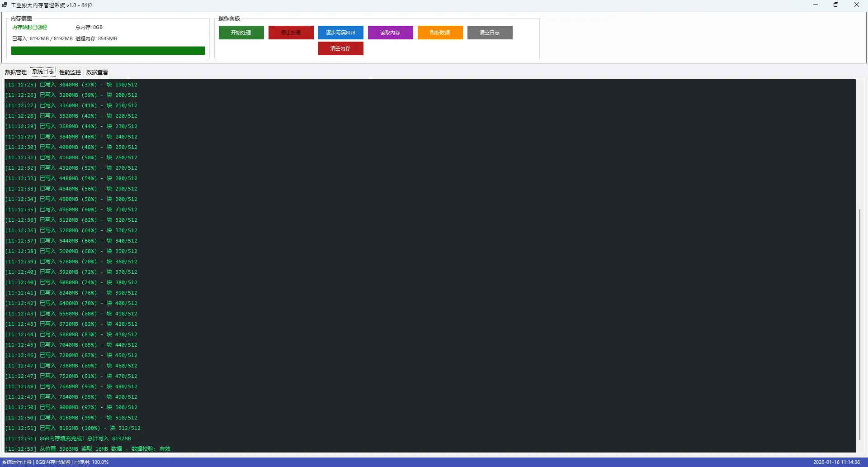The height and width of the screenshot is (467, 868).
Task: Minimize the memory management window
Action: (816, 5)
